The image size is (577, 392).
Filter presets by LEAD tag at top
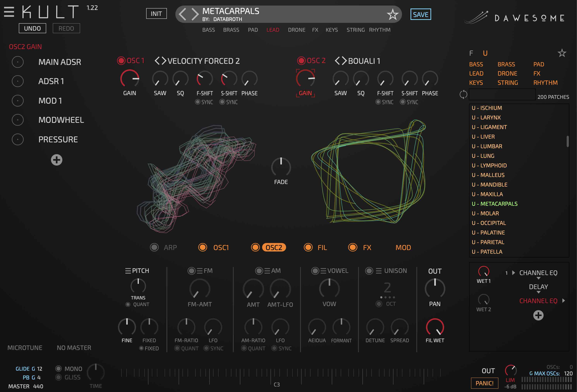click(x=273, y=30)
